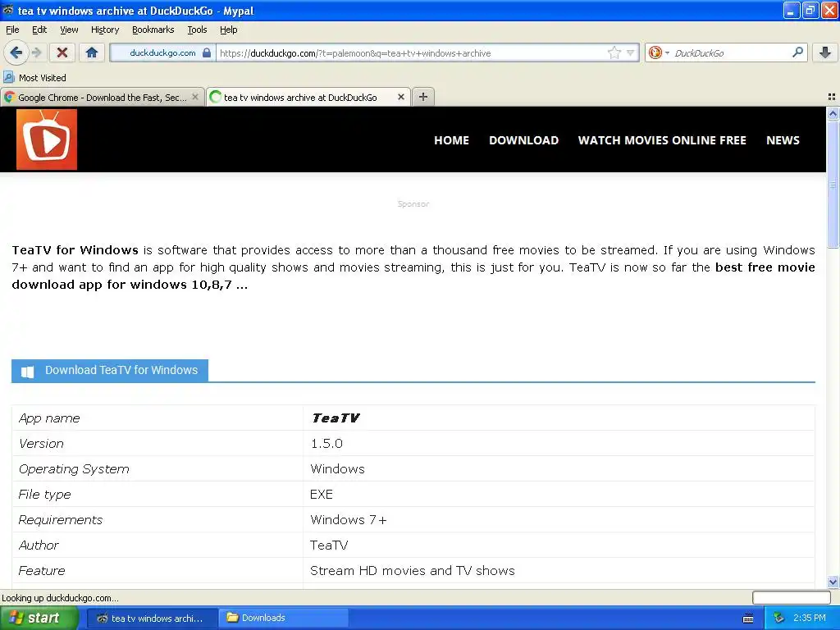The image size is (840, 630).
Task: Open the home page via house icon
Action: coord(92,52)
